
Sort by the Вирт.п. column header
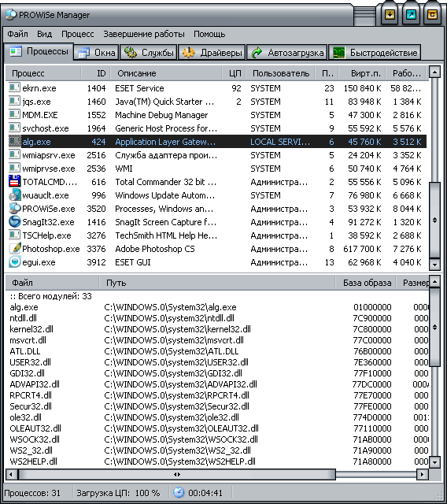363,73
